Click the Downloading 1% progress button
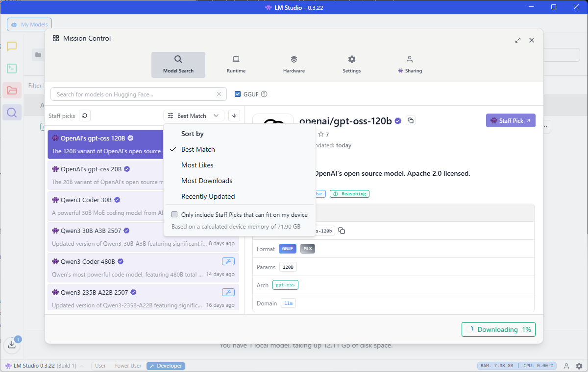This screenshot has height=372, width=588. (x=498, y=329)
